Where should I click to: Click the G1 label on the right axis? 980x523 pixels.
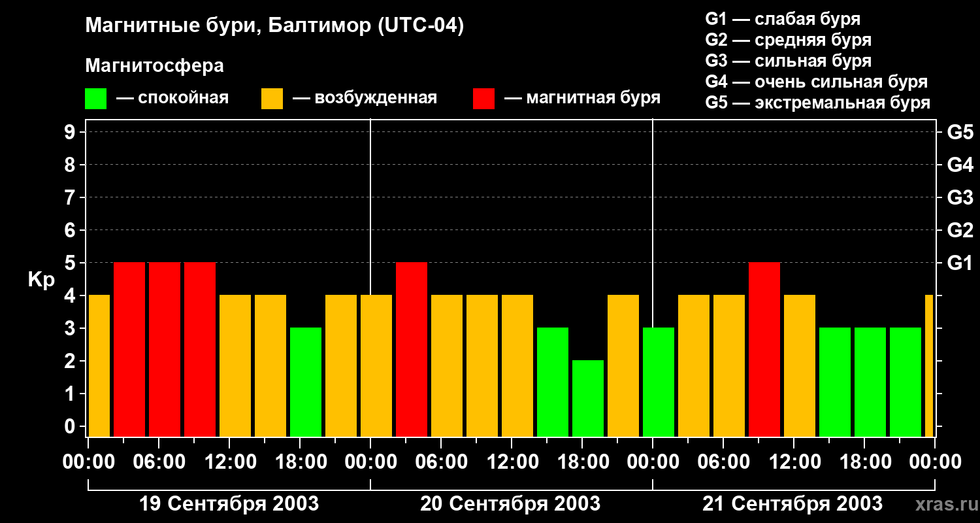[960, 263]
